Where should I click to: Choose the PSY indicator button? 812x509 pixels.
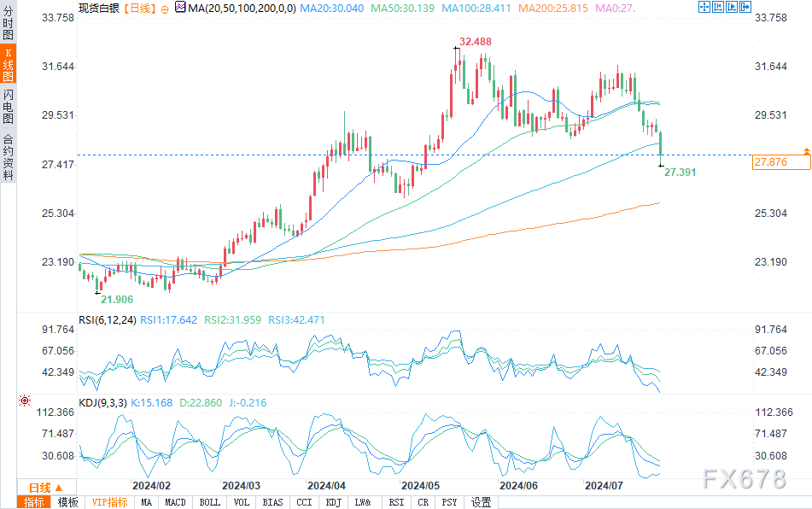(449, 502)
